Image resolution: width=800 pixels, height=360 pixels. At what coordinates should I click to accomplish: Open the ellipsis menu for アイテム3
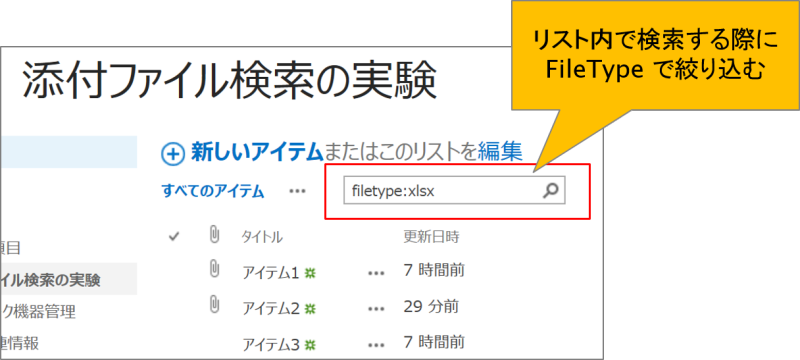tap(376, 345)
